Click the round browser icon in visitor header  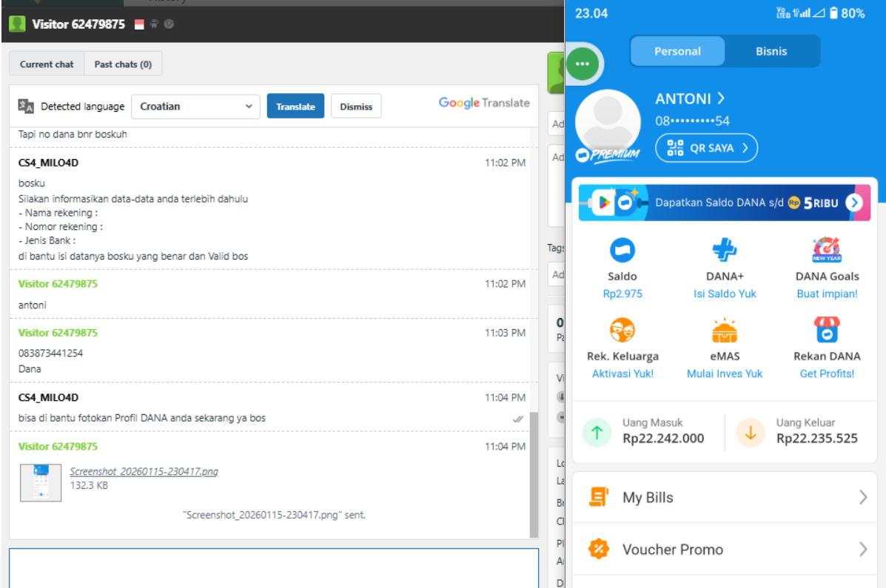[168, 24]
